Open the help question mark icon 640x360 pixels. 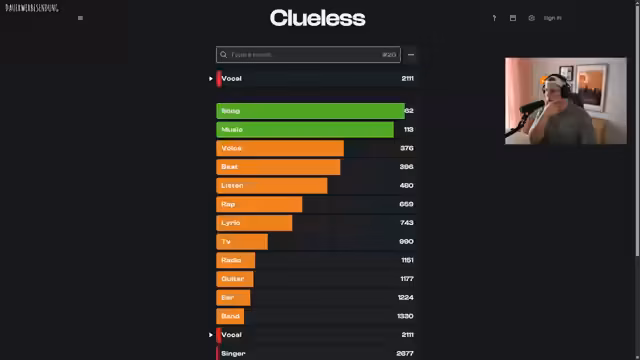click(x=494, y=18)
